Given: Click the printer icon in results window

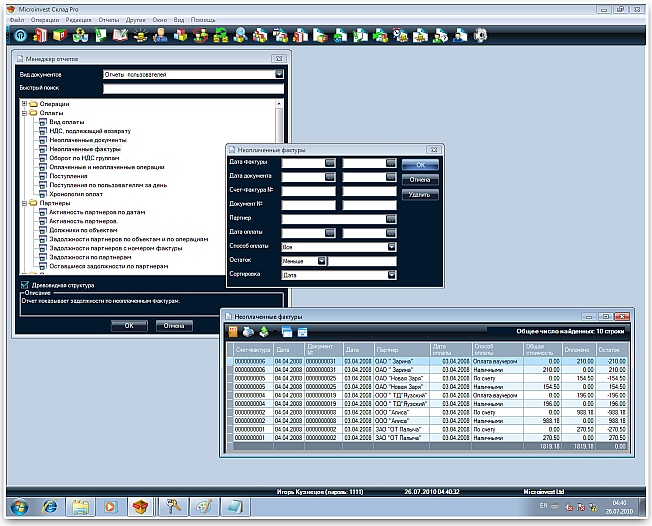Looking at the screenshot, I should pos(248,331).
